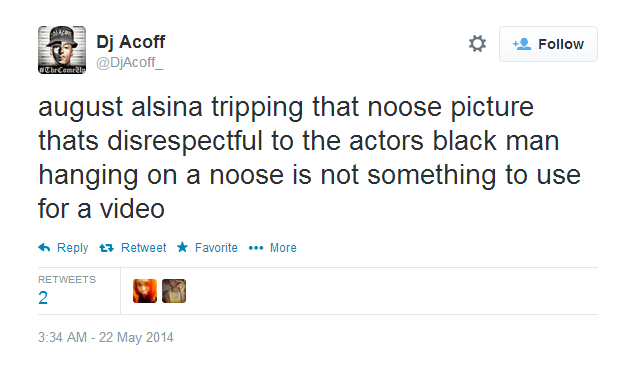Click the three-dots More icon
This screenshot has height=371, width=633.
(256, 248)
